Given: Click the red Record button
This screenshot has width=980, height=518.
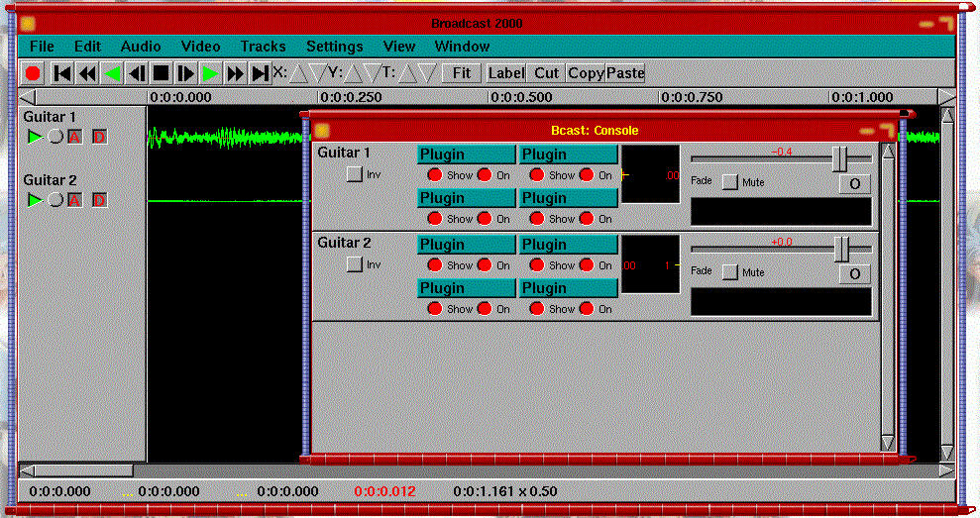Looking at the screenshot, I should pyautogui.click(x=33, y=72).
